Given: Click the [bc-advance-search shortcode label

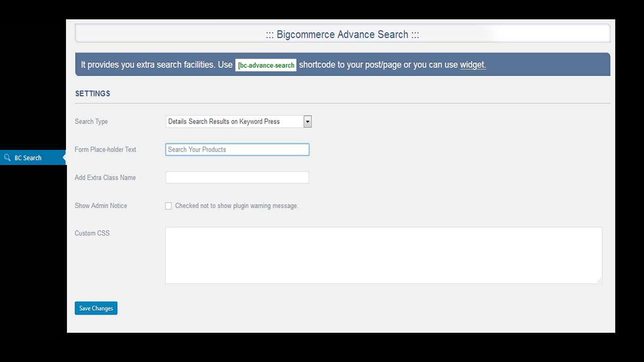Looking at the screenshot, I should [x=266, y=65].
